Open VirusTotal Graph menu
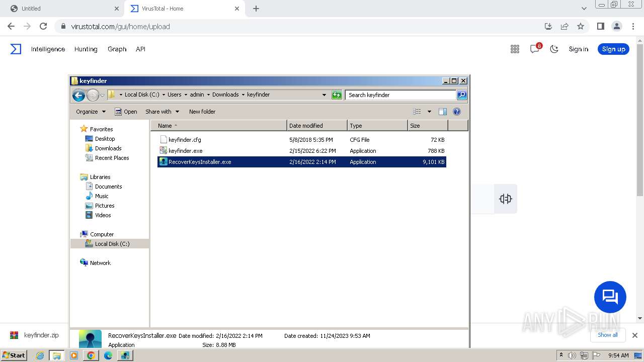The height and width of the screenshot is (362, 644). click(x=117, y=49)
